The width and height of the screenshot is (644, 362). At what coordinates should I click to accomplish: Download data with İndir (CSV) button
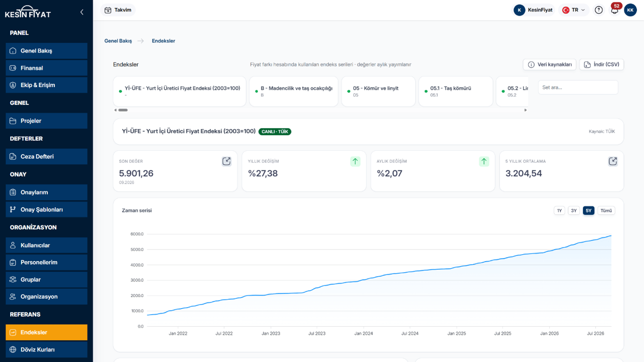click(602, 65)
